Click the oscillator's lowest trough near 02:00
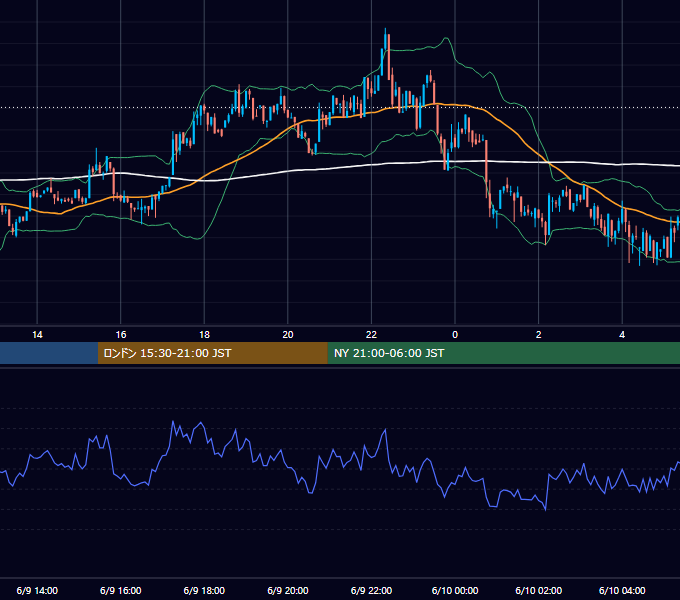 click(545, 509)
